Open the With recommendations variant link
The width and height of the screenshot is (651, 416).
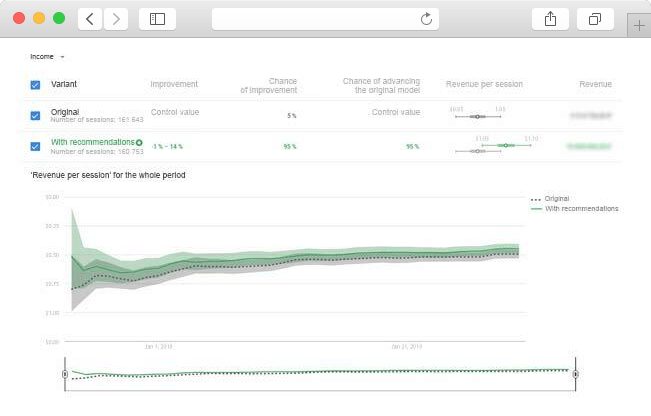tap(92, 143)
